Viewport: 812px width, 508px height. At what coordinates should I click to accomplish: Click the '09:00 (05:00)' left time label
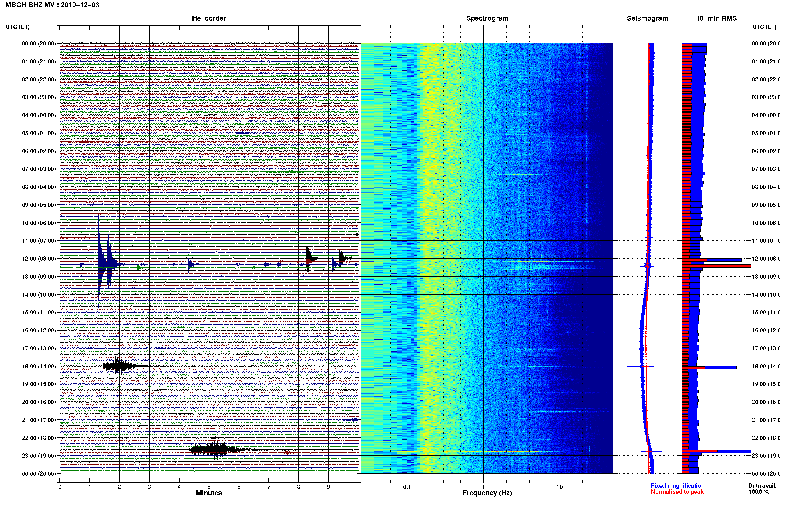coord(39,205)
